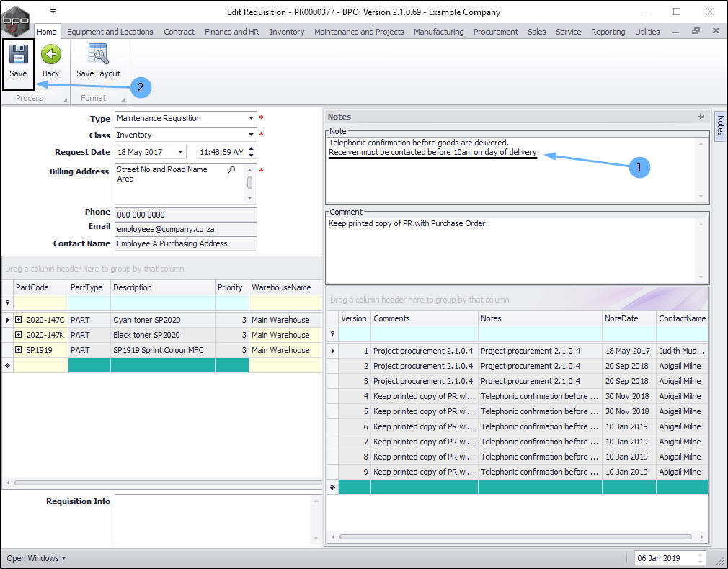Click the BPO application logo
This screenshot has height=569, width=728.
point(16,20)
